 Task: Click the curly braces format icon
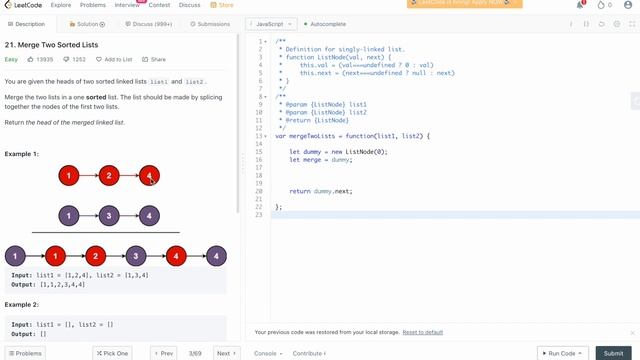pyautogui.click(x=586, y=24)
